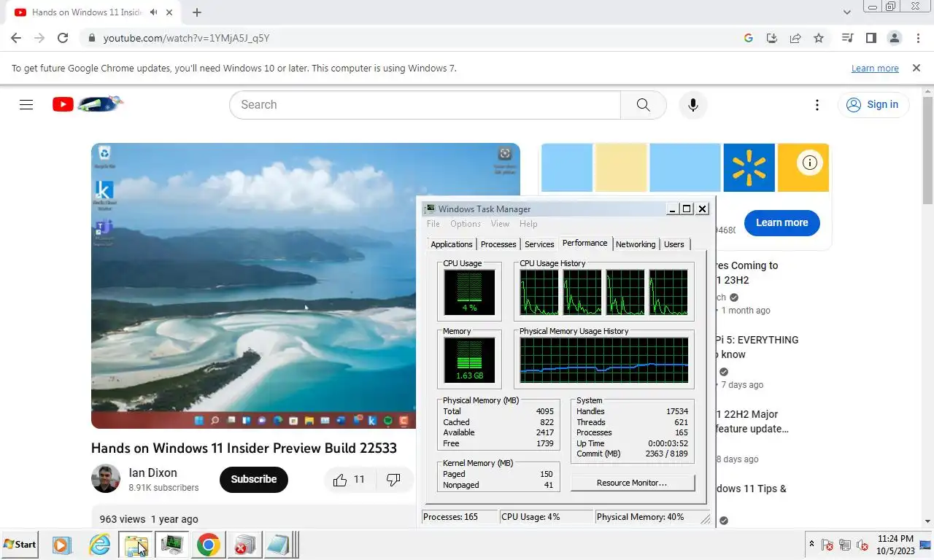Open Ian Dixon channel avatar
This screenshot has height=560, width=934.
[106, 479]
